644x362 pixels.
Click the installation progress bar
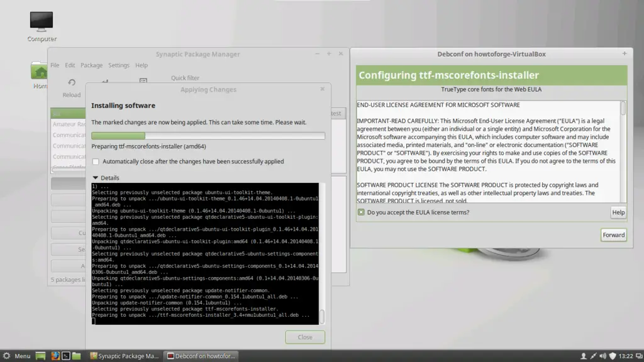[x=208, y=136]
